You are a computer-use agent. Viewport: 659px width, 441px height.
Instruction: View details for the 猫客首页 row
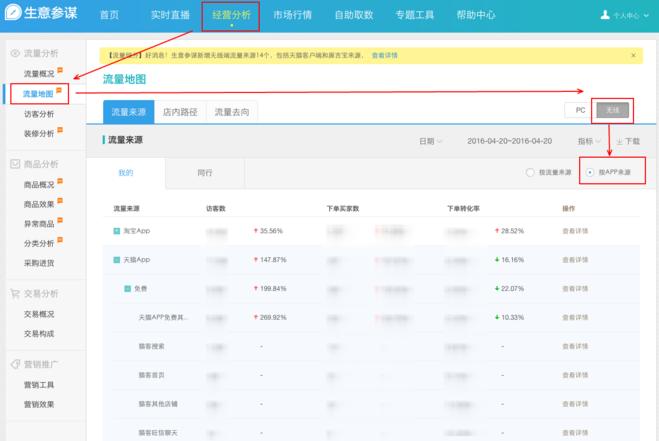point(575,375)
